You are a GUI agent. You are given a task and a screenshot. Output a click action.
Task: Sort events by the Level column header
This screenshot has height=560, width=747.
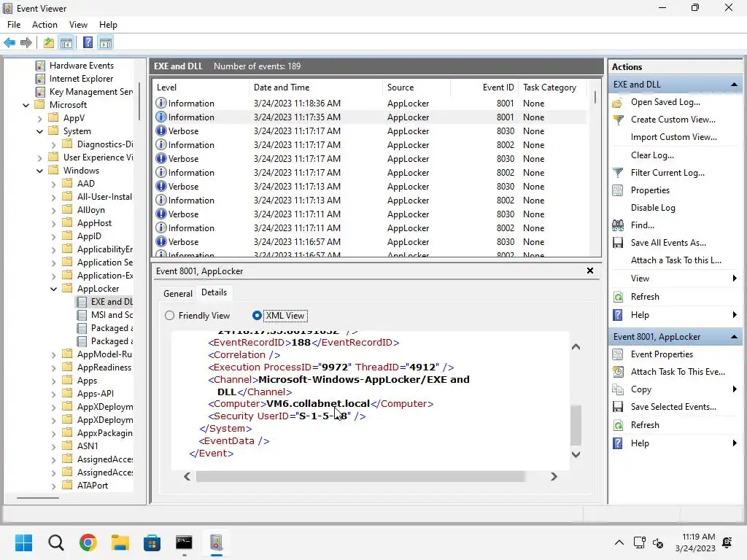(x=201, y=87)
